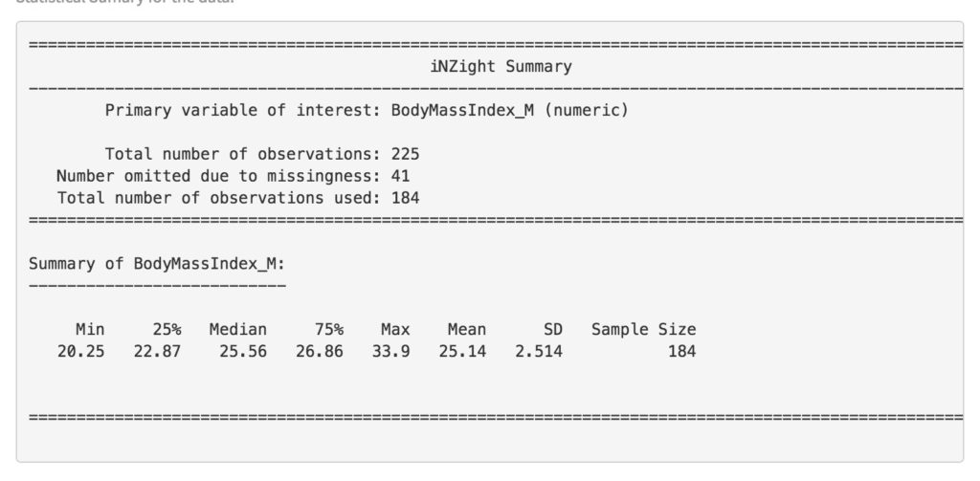This screenshot has width=980, height=481.
Task: Click the Total number of observations: 225 line
Action: pyautogui.click(x=262, y=154)
